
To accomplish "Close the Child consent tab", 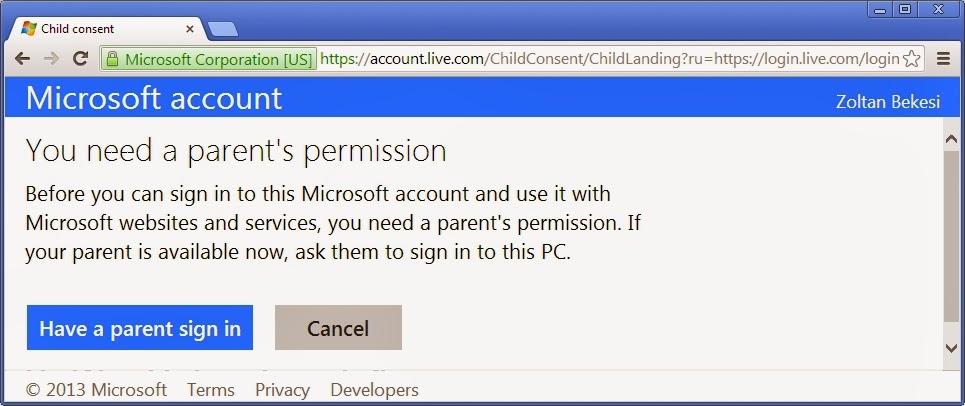I will pyautogui.click(x=190, y=29).
